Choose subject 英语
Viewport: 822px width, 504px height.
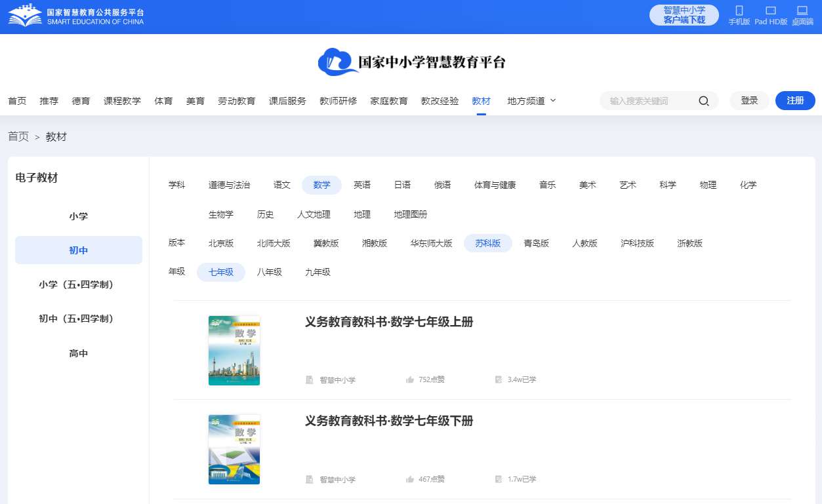pos(362,185)
